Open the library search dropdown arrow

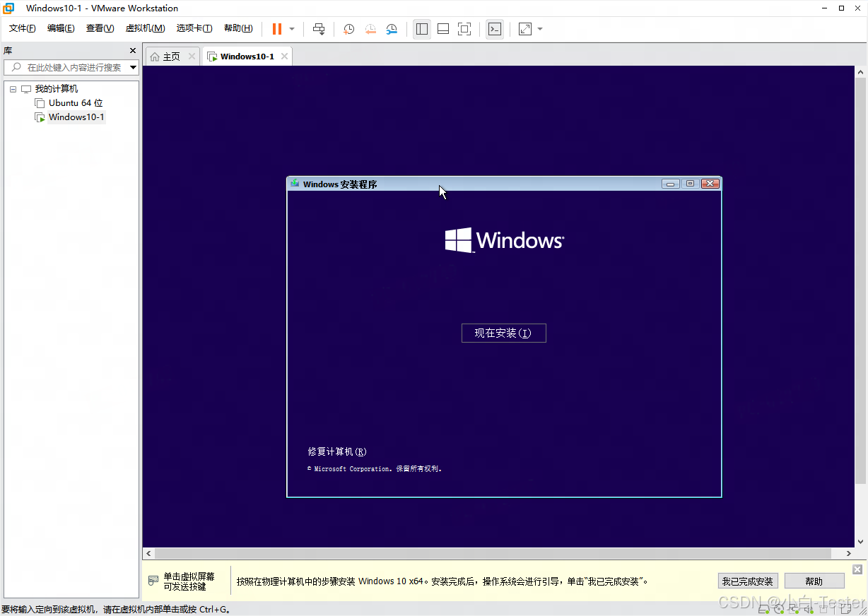[x=133, y=68]
